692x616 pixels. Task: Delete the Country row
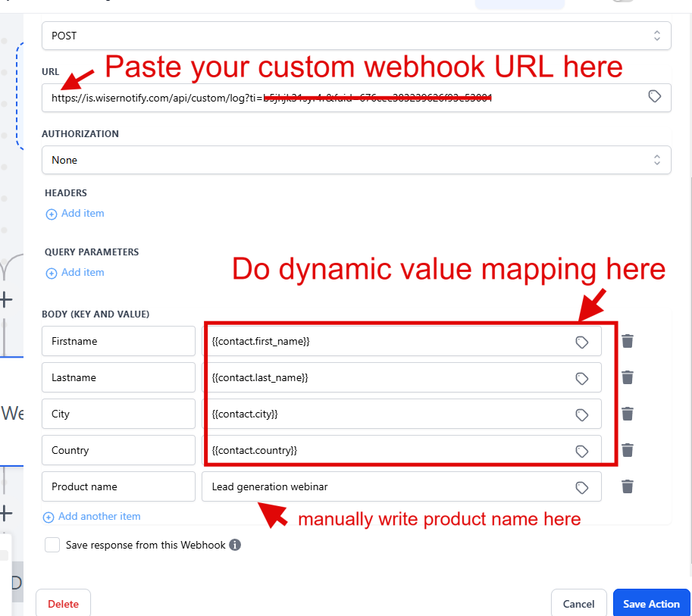628,450
